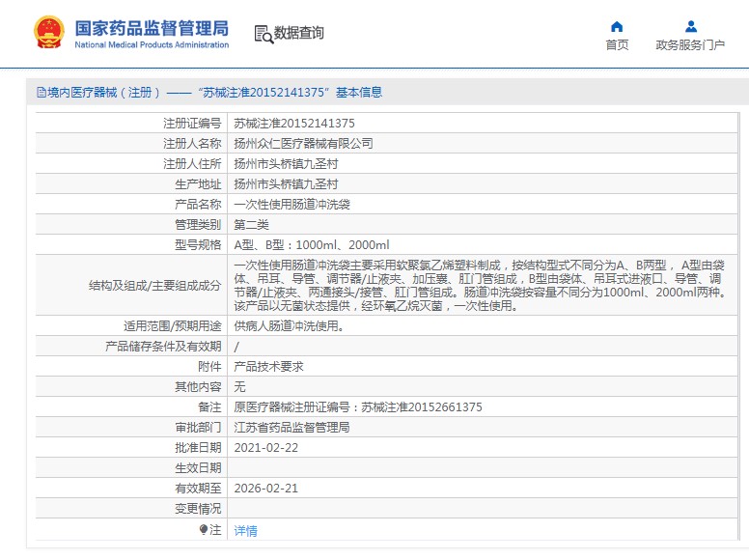Viewport: 749px width, 560px height.
Task: Click the 注册人名称 row label
Action: coord(192,143)
